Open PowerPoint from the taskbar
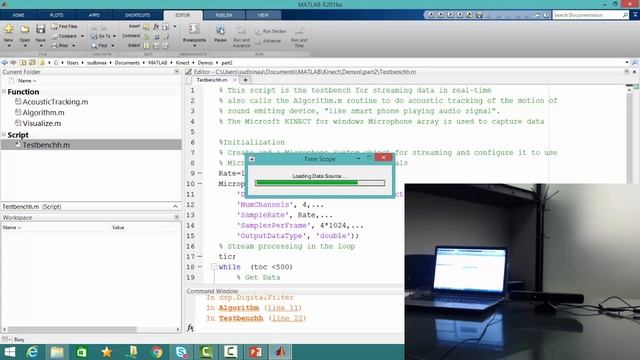Screen dimensions: 640x360 pos(256,352)
